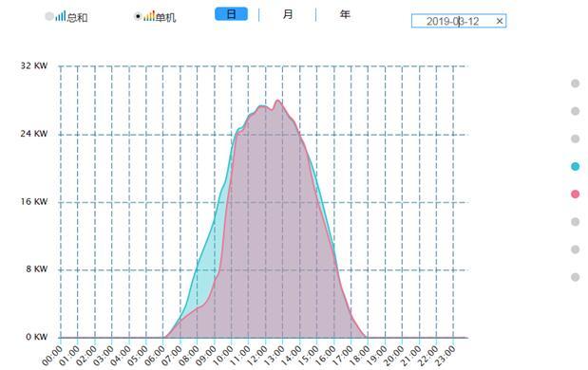This screenshot has width=588, height=370.
Task: Switch to the 日 day view tab
Action: 231,14
